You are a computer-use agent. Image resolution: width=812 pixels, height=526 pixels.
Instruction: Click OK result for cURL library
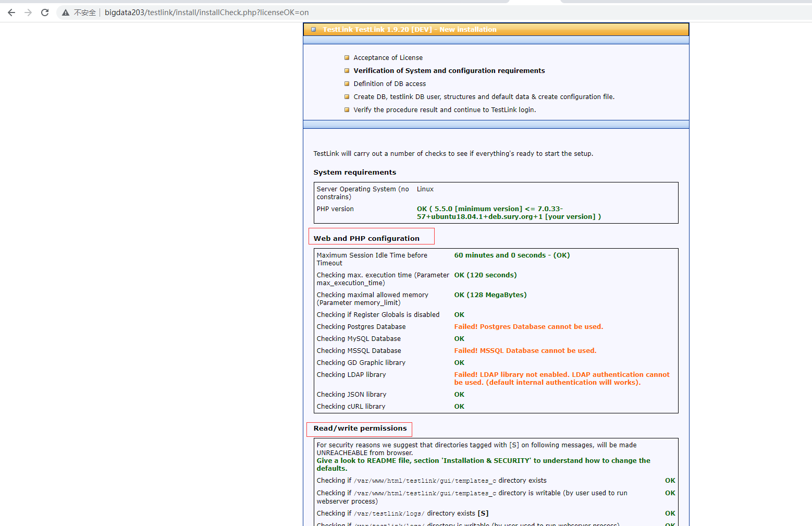pos(459,407)
